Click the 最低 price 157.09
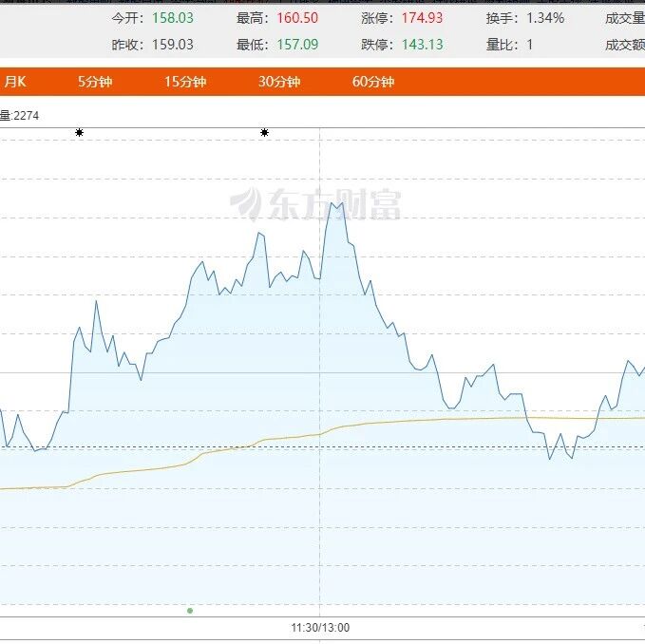Screen dimensions: 645x644 297,45
